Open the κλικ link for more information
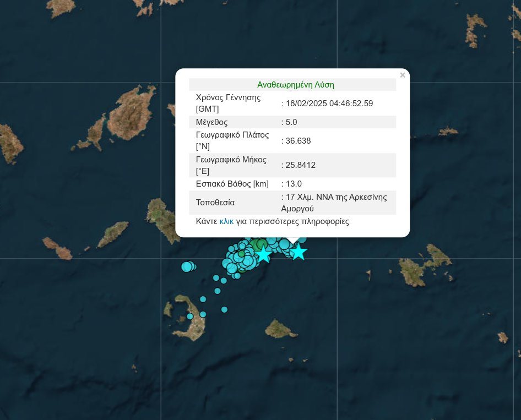The image size is (521, 420). pyautogui.click(x=227, y=221)
